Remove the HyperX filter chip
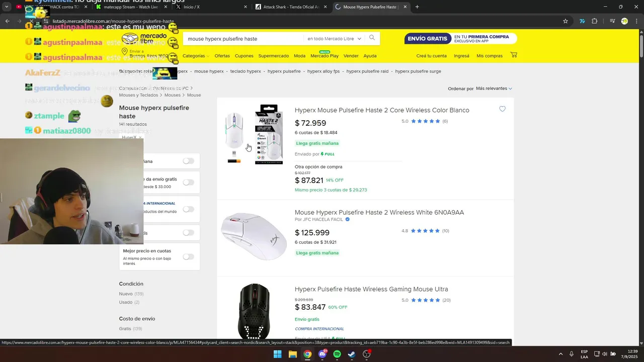The image size is (644, 362). tap(140, 137)
